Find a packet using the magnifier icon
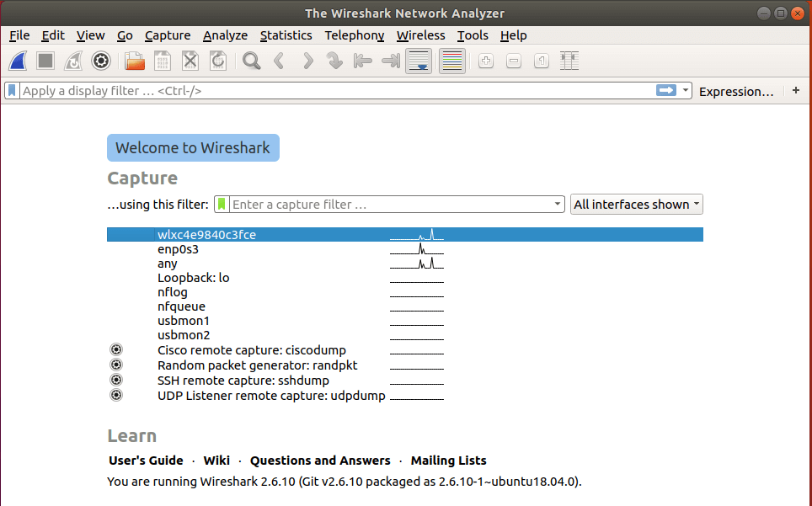 (x=252, y=61)
